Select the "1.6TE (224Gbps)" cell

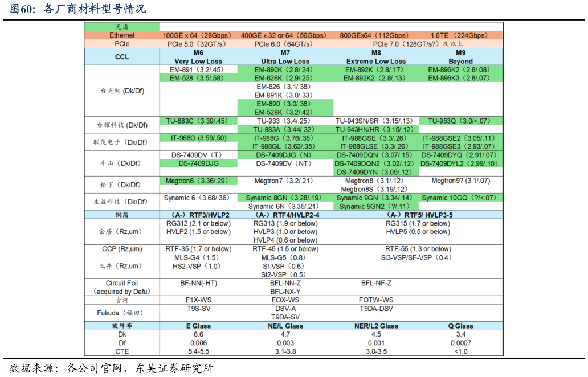coord(460,35)
